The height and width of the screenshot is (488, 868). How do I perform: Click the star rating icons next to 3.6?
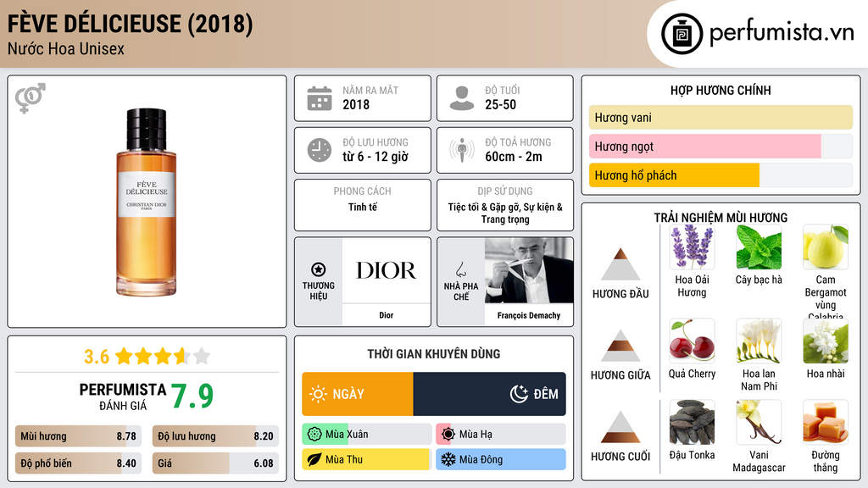tap(162, 356)
